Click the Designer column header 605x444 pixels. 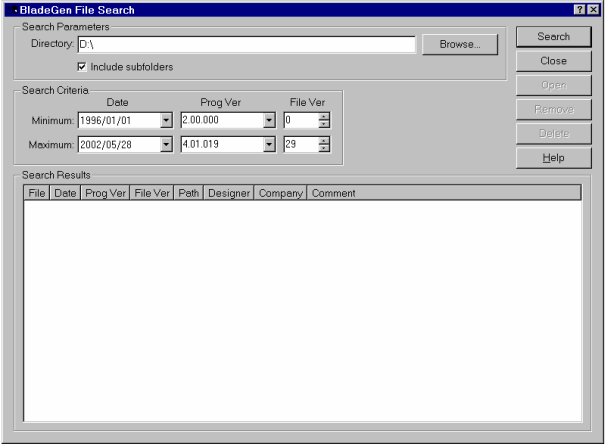coord(228,193)
